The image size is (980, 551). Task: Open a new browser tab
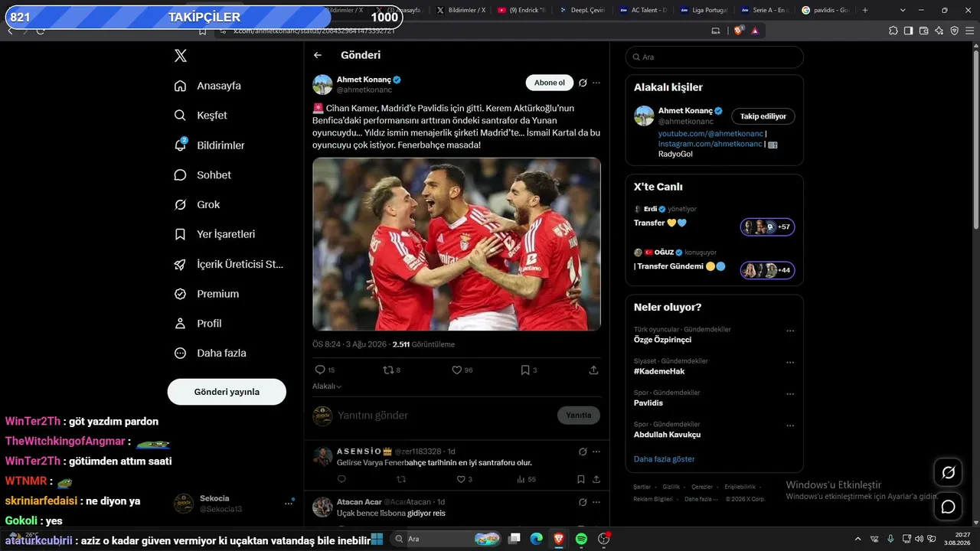coord(865,10)
